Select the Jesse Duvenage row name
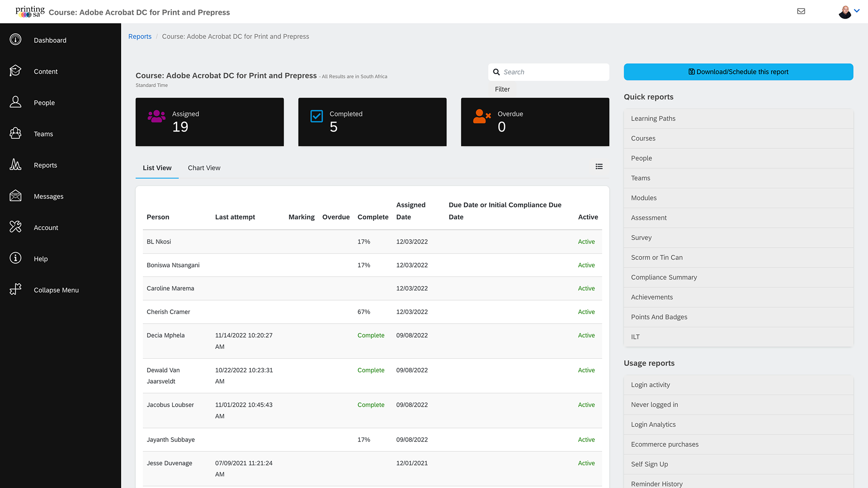Image resolution: width=868 pixels, height=488 pixels. click(170, 463)
